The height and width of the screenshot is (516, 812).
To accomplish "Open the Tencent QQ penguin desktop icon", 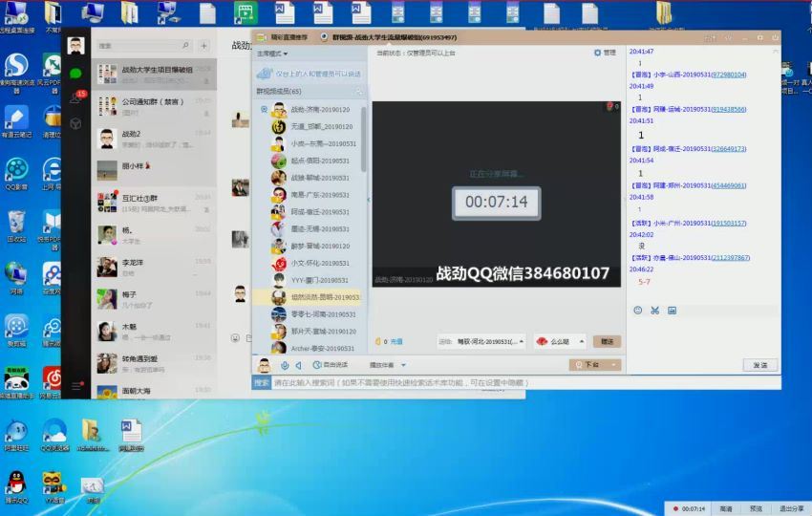I will [16, 487].
